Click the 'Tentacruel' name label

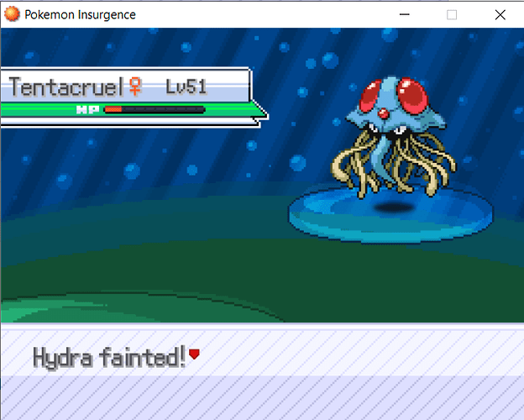pyautogui.click(x=66, y=87)
